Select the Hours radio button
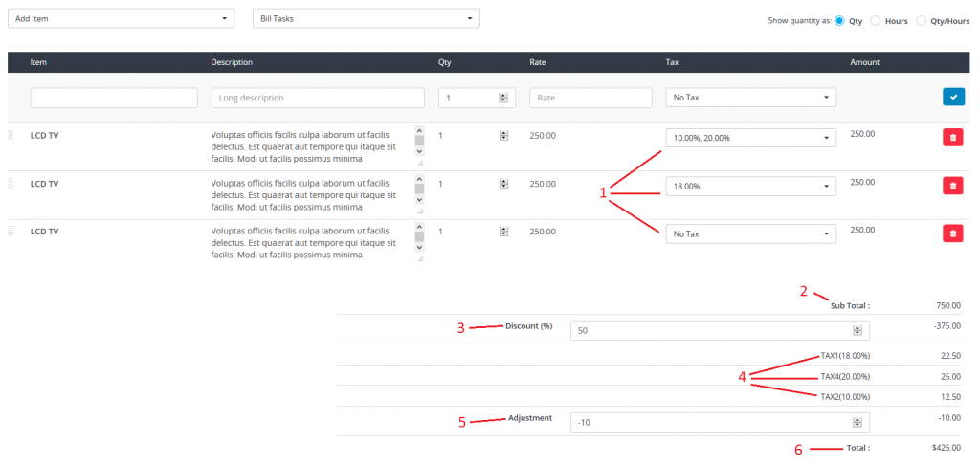The width and height of the screenshot is (980, 466). [876, 20]
